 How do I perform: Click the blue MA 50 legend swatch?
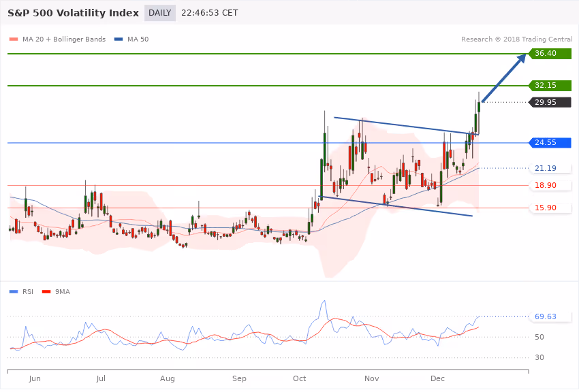[x=119, y=39]
